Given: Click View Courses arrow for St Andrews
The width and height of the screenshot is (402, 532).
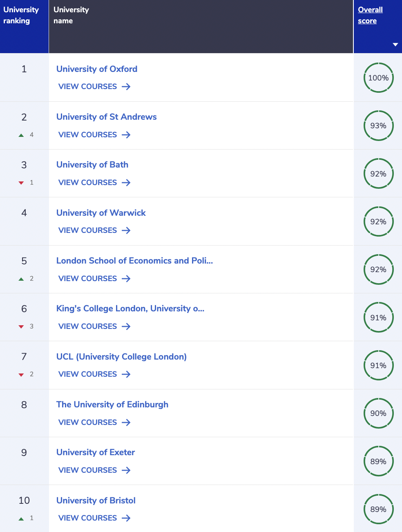Looking at the screenshot, I should pos(126,135).
